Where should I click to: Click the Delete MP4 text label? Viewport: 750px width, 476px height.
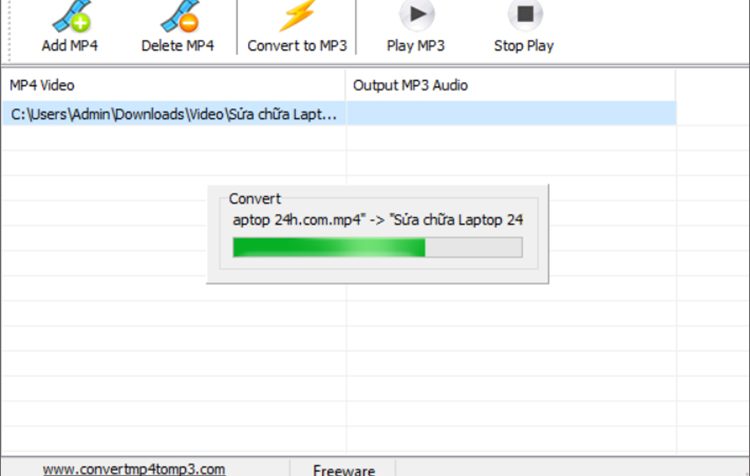point(177,45)
